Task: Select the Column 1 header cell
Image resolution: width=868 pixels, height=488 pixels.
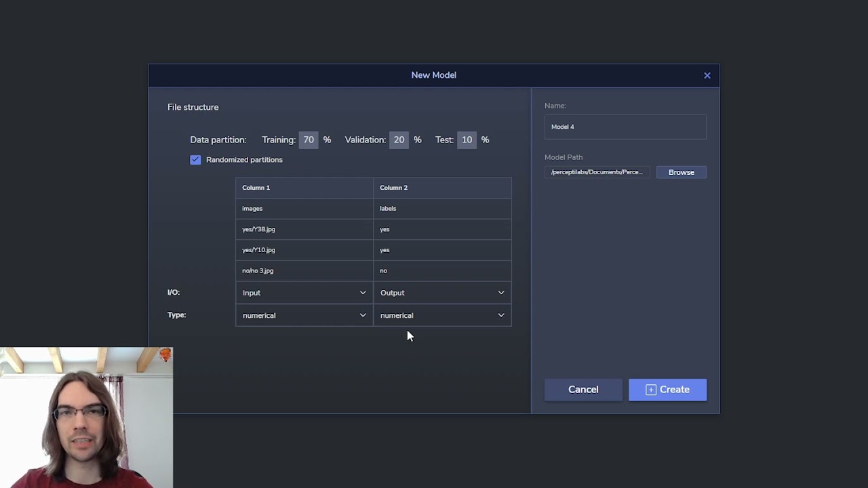Action: click(x=304, y=188)
